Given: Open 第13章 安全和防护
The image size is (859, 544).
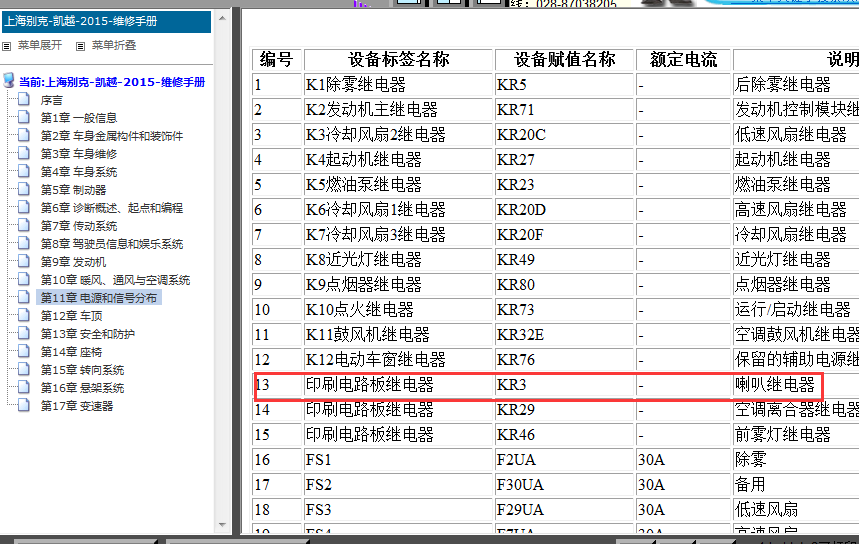Looking at the screenshot, I should point(88,334).
